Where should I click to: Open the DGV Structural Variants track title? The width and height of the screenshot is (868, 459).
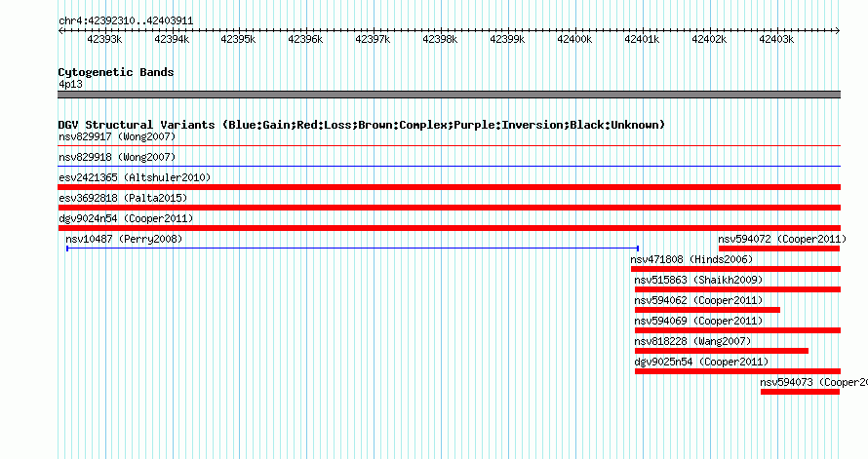point(362,125)
